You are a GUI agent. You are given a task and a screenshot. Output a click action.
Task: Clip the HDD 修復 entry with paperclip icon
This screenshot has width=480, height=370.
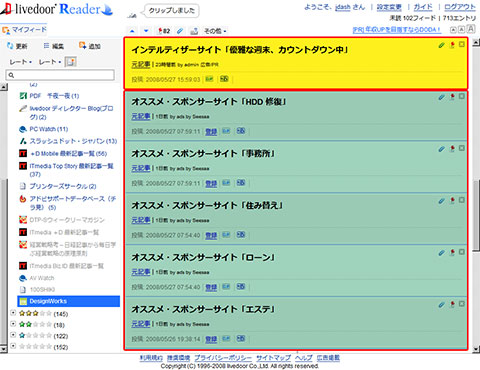(x=441, y=97)
